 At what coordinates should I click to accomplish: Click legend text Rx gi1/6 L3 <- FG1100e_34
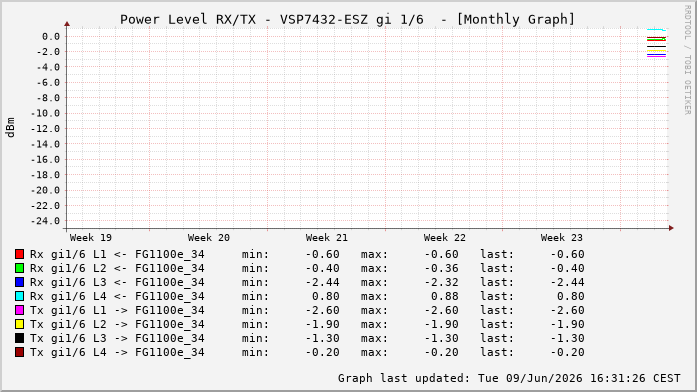[117, 282]
